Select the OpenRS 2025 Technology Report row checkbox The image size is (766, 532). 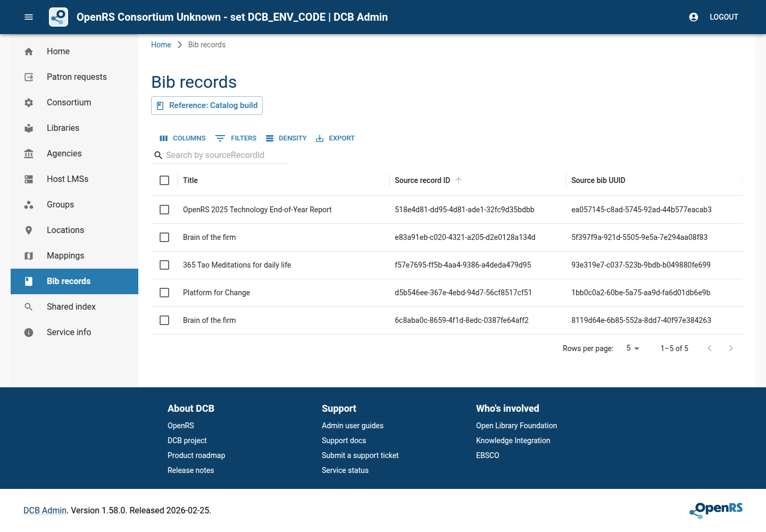(x=164, y=210)
